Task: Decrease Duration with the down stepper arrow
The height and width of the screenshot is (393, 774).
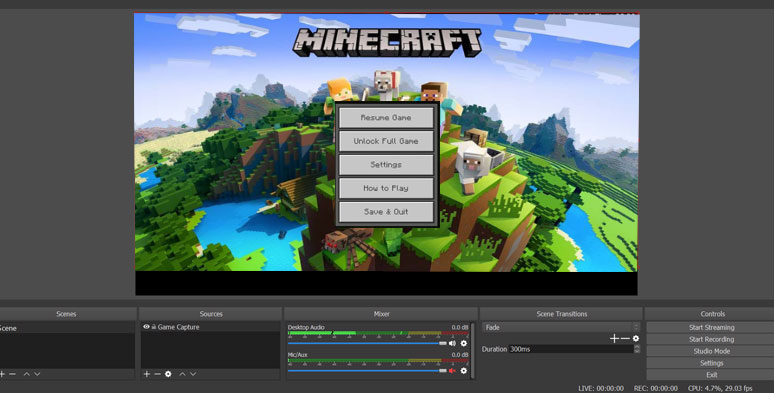Action: coord(637,351)
